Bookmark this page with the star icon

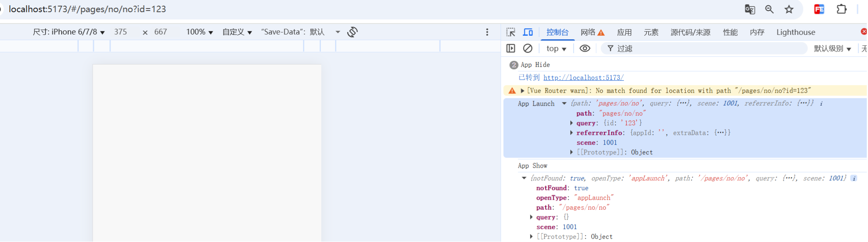point(789,9)
